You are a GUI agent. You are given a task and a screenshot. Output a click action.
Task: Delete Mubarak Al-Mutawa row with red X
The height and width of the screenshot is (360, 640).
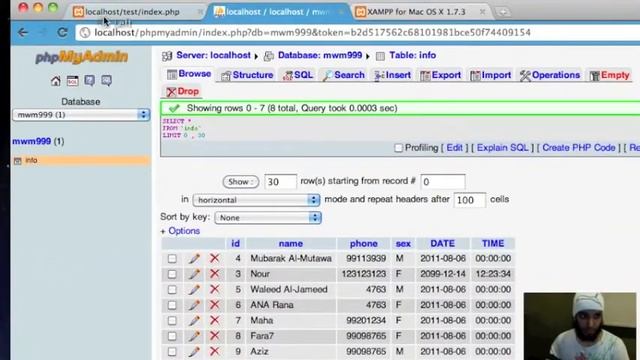tap(214, 258)
